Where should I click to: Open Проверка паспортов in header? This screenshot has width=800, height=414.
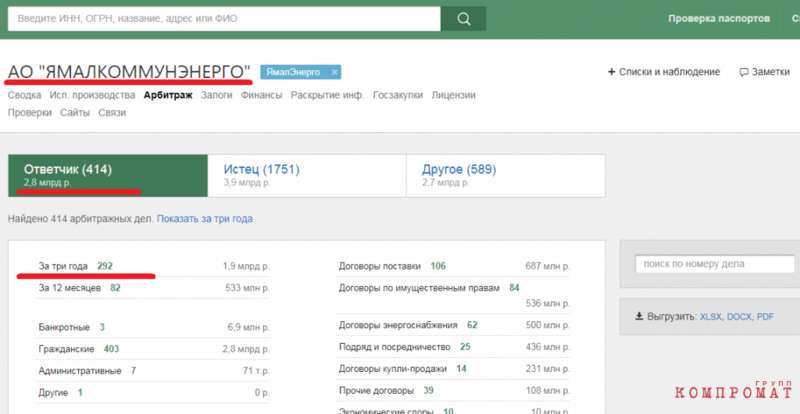(x=719, y=18)
